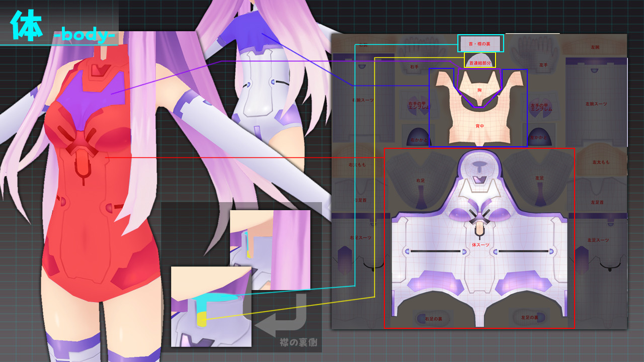Image resolution: width=644 pixels, height=362 pixels.
Task: Click the -body- subtitle text
Action: tap(84, 36)
